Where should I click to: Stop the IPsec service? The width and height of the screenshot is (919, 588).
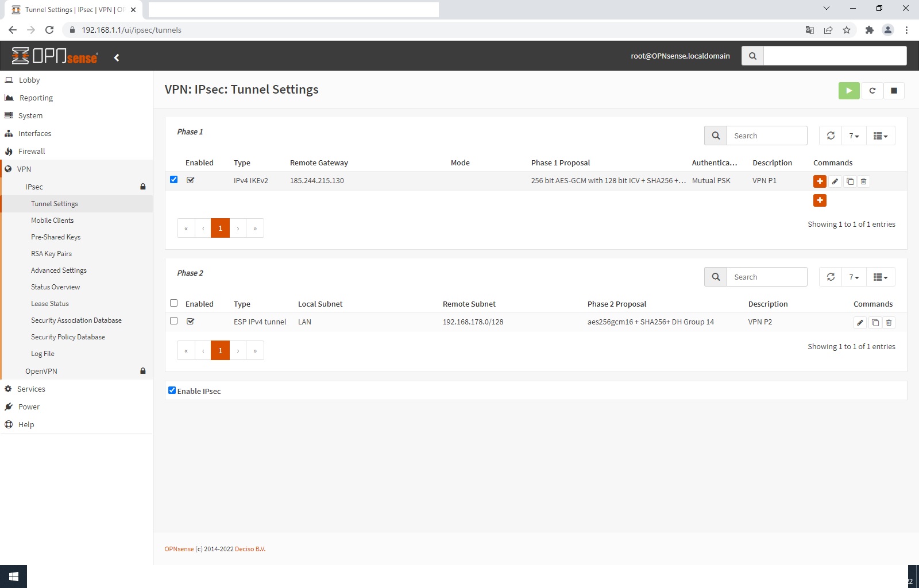tap(894, 91)
